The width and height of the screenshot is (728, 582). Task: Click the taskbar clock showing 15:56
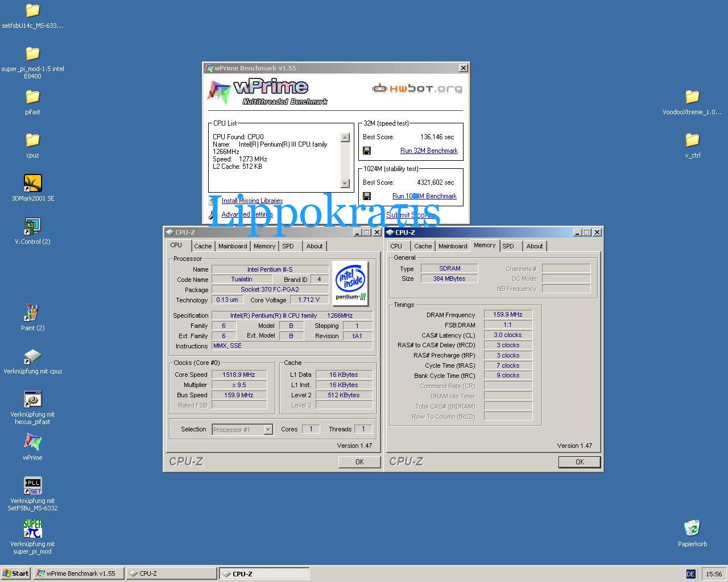tap(714, 574)
